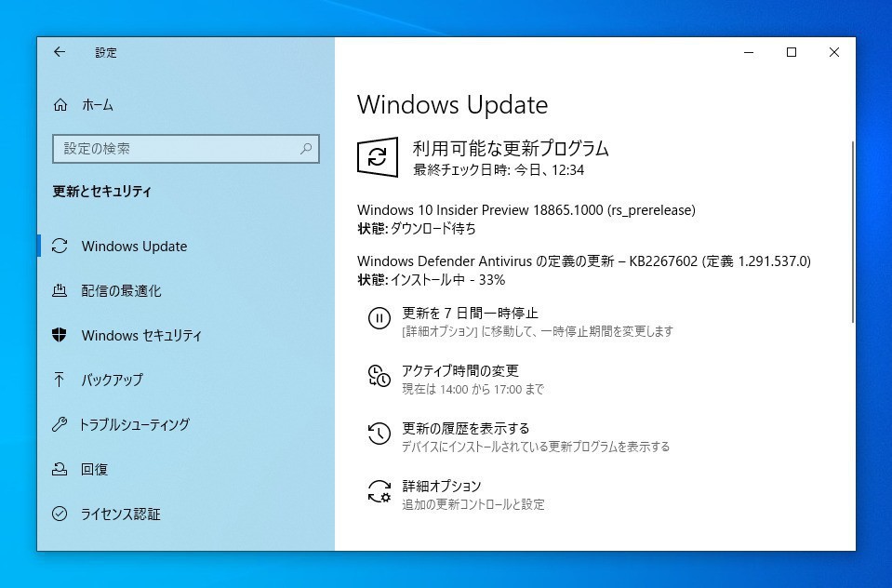Open ライセンス認証 page
The image size is (892, 588).
pyautogui.click(x=121, y=514)
